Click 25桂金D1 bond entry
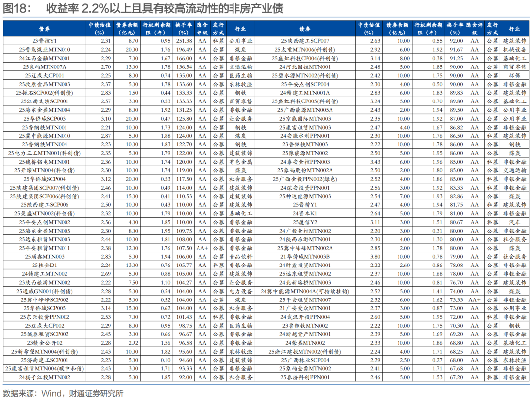Viewport: 532px width, 399px height. pyautogui.click(x=44, y=266)
